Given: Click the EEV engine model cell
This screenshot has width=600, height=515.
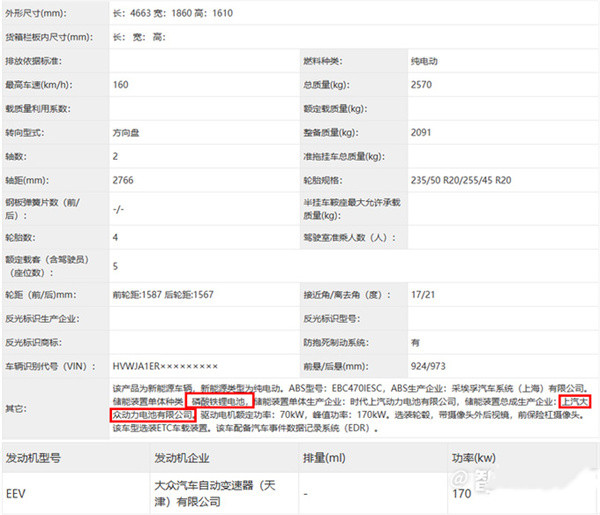Looking at the screenshot, I should [x=16, y=491].
